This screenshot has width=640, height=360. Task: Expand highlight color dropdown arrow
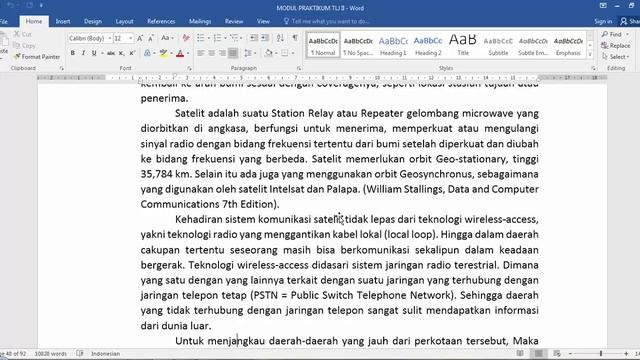pos(171,53)
